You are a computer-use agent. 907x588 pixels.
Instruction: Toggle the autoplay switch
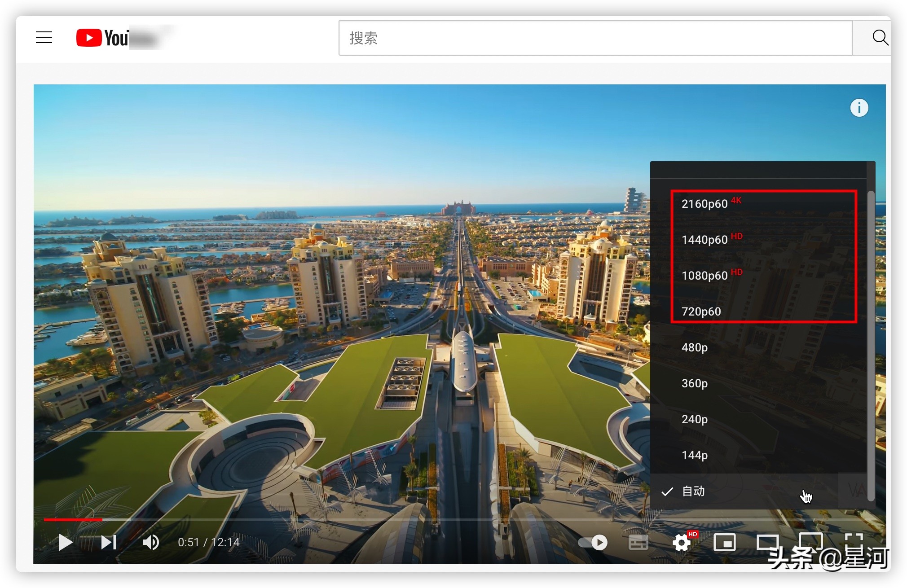point(593,542)
